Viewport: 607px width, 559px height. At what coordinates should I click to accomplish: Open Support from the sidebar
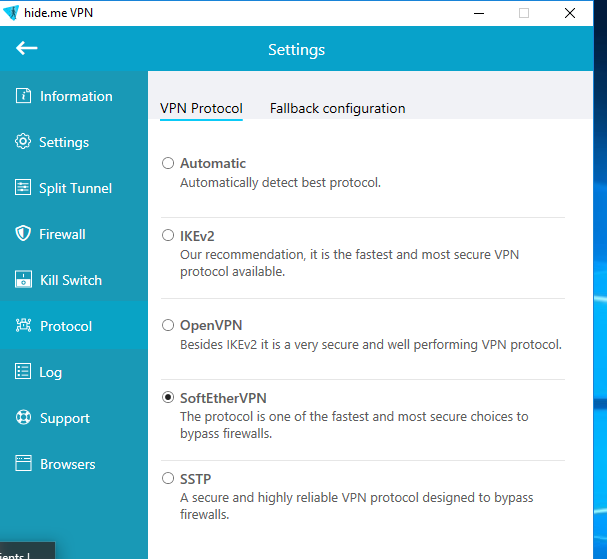click(74, 418)
